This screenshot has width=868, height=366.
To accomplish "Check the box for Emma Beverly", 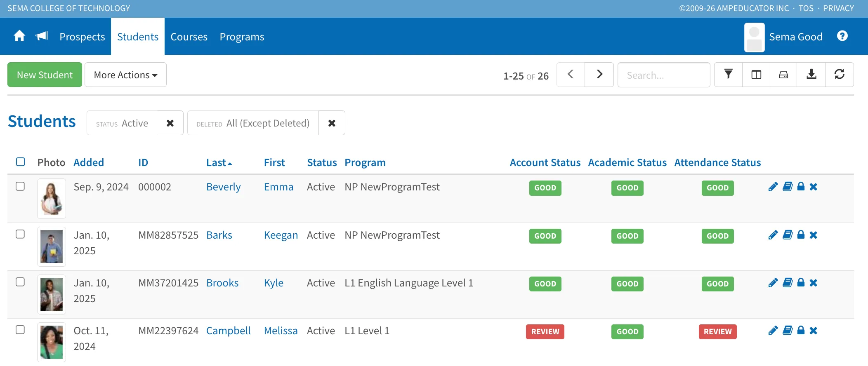I will [20, 186].
